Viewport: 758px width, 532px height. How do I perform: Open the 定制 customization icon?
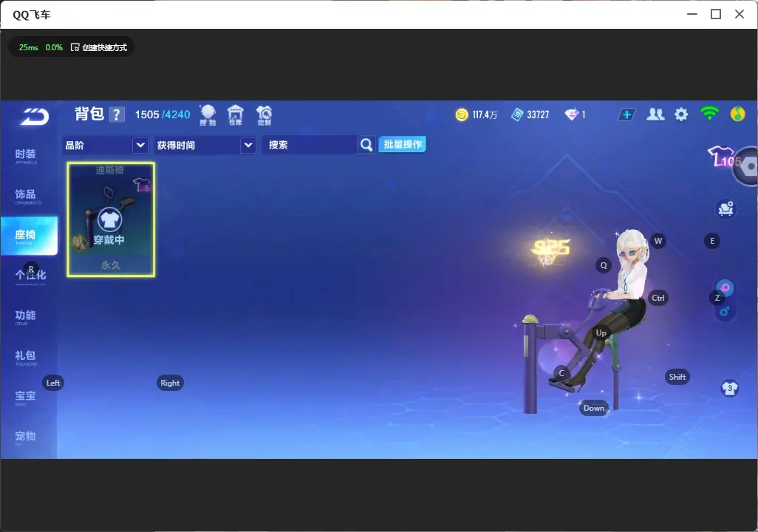pos(264,115)
